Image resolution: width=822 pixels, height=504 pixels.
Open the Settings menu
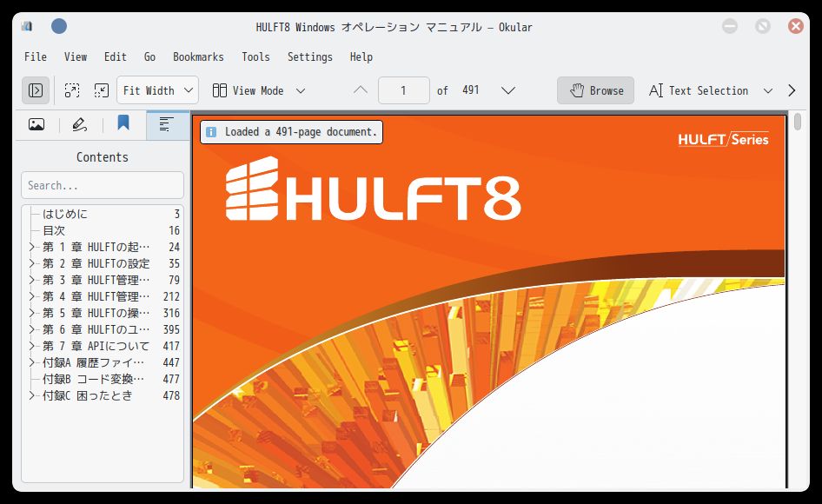(x=310, y=56)
